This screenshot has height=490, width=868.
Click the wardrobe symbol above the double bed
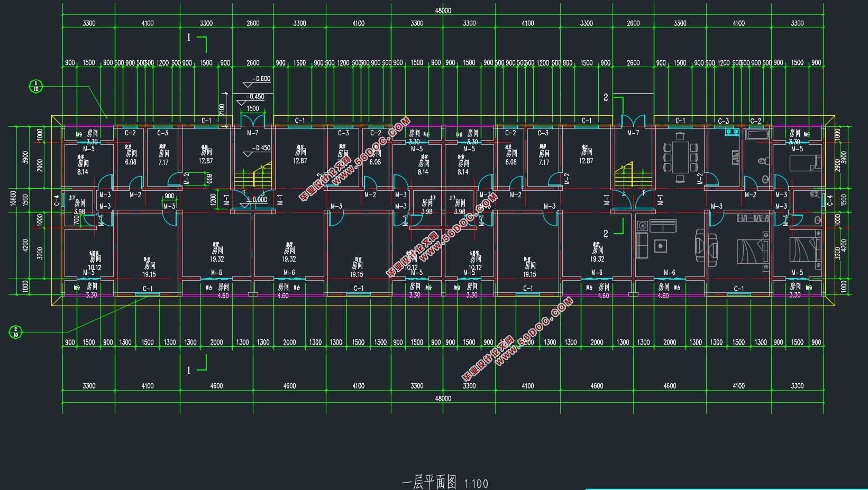pyautogui.click(x=753, y=218)
